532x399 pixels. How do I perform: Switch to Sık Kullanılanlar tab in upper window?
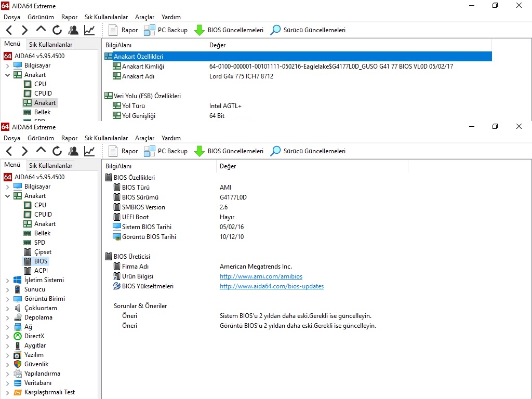[50, 45]
